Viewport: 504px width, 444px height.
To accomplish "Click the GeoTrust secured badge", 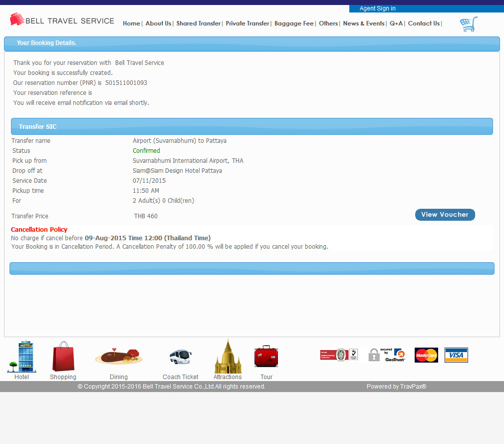I will 387,355.
